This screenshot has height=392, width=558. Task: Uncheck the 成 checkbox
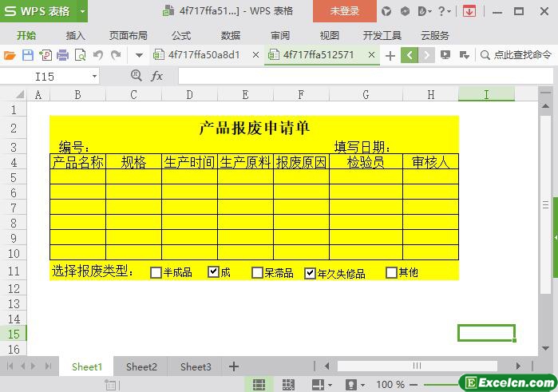213,272
